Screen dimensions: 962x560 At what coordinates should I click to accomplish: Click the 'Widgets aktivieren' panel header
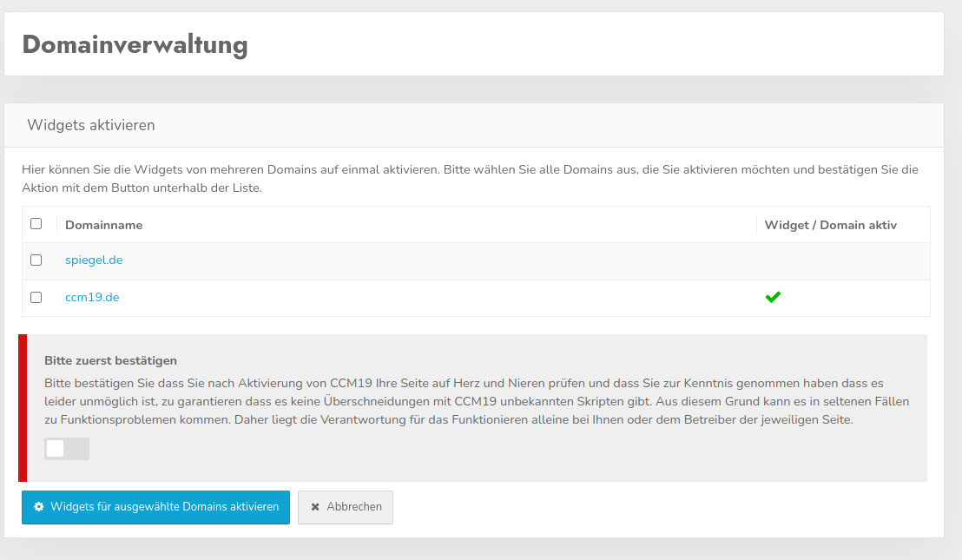pyautogui.click(x=91, y=125)
